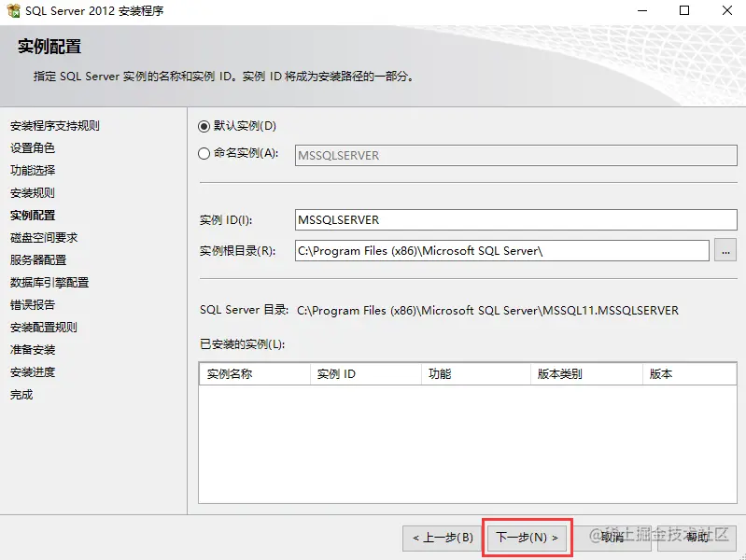The image size is (746, 560).
Task: Click the 取消 cancel button
Action: [x=612, y=538]
